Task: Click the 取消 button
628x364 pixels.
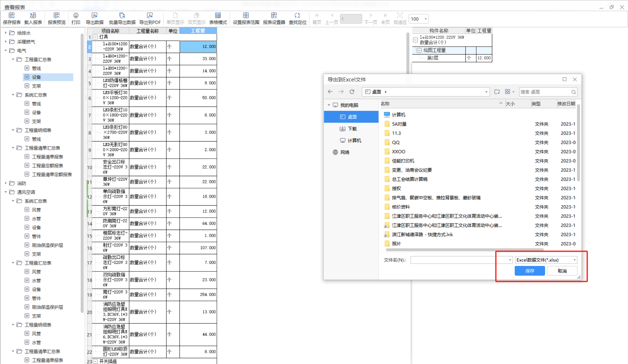Action: point(562,271)
